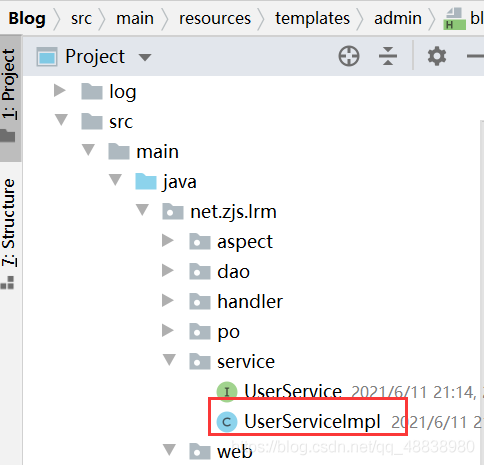Click the net.zjs.lrm package icon
This screenshot has height=465, width=484.
[x=173, y=212]
